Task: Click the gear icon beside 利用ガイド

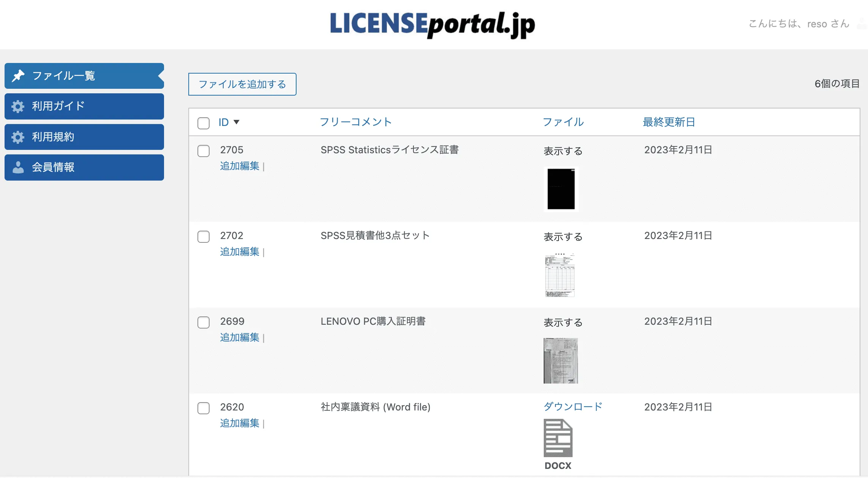Action: 18,107
